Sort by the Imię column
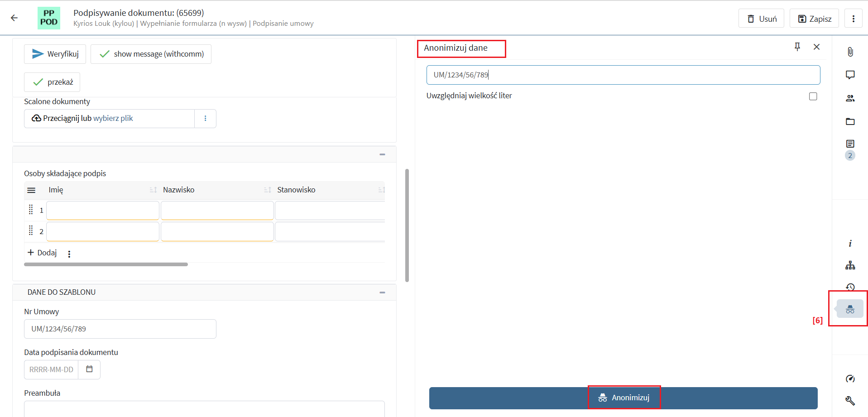This screenshot has width=868, height=417. [x=153, y=190]
